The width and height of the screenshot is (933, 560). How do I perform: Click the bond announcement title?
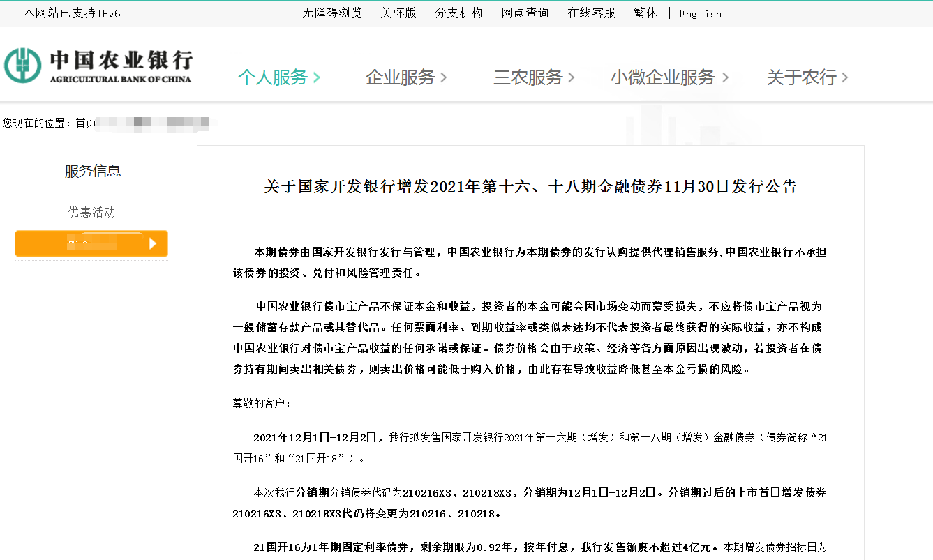pos(530,186)
